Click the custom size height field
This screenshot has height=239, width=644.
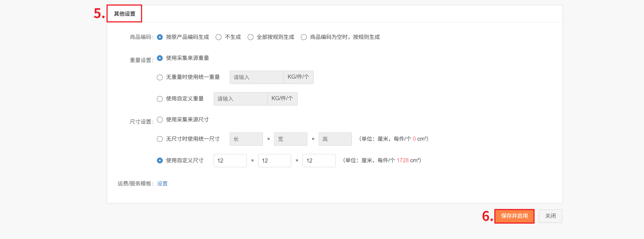click(319, 161)
